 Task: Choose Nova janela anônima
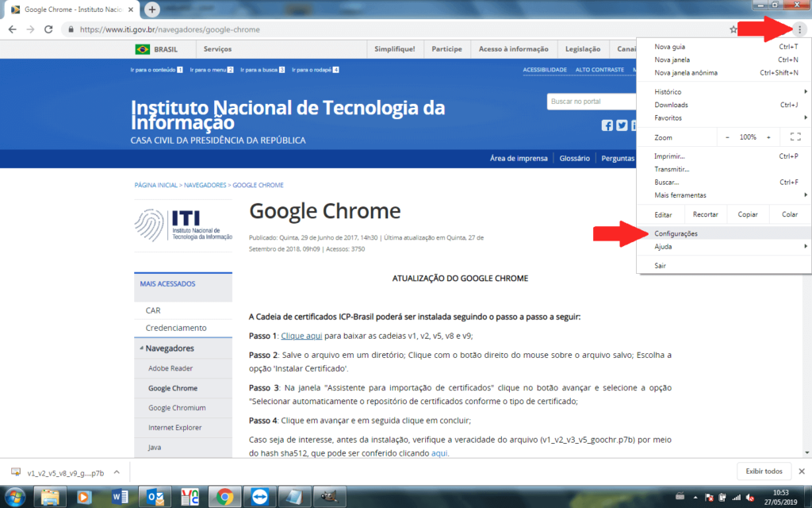pyautogui.click(x=724, y=72)
